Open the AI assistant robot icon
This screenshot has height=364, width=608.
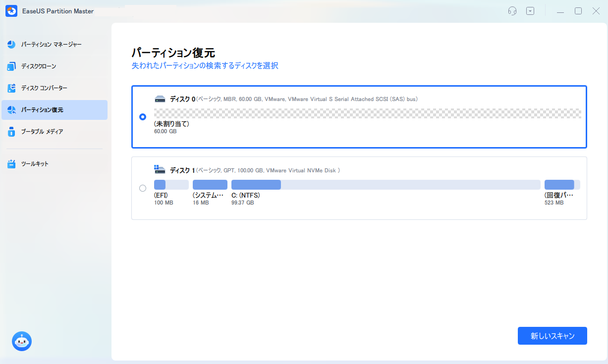[x=21, y=341]
